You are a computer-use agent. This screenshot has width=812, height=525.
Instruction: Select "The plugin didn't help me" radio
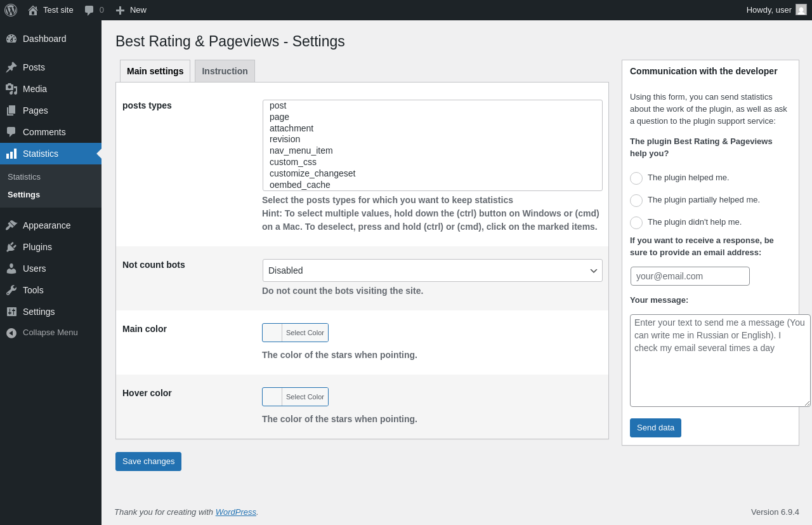click(636, 223)
